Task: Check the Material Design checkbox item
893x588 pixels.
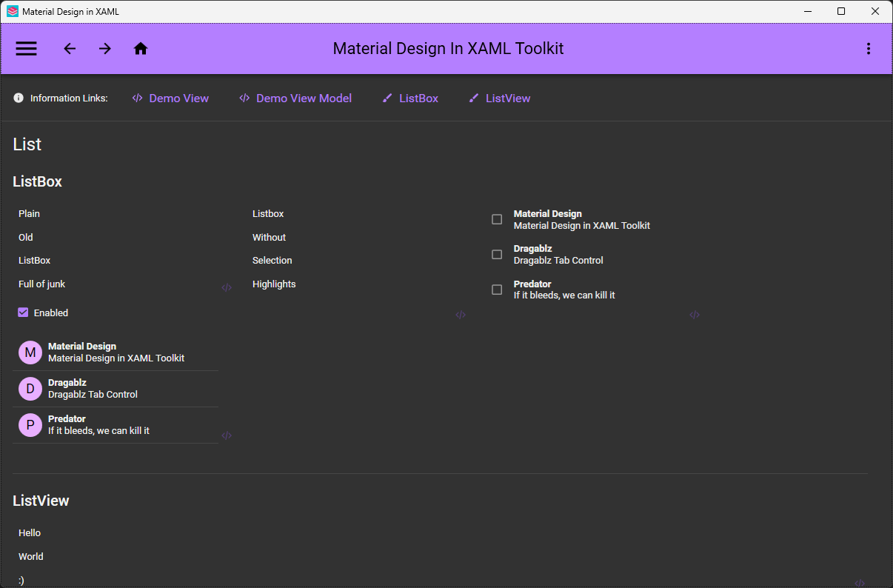Action: 497,219
